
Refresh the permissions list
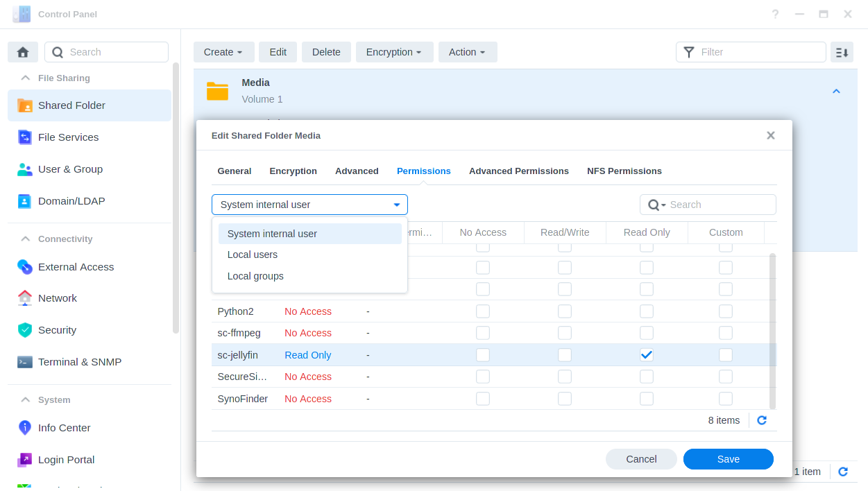[x=761, y=420]
